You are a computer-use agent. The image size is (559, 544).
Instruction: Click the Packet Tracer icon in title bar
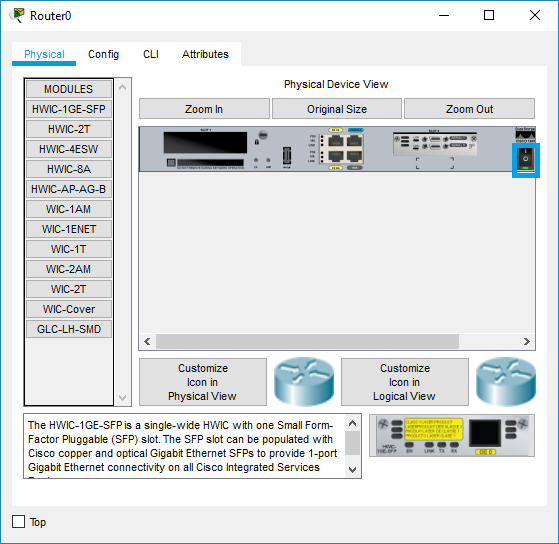17,15
